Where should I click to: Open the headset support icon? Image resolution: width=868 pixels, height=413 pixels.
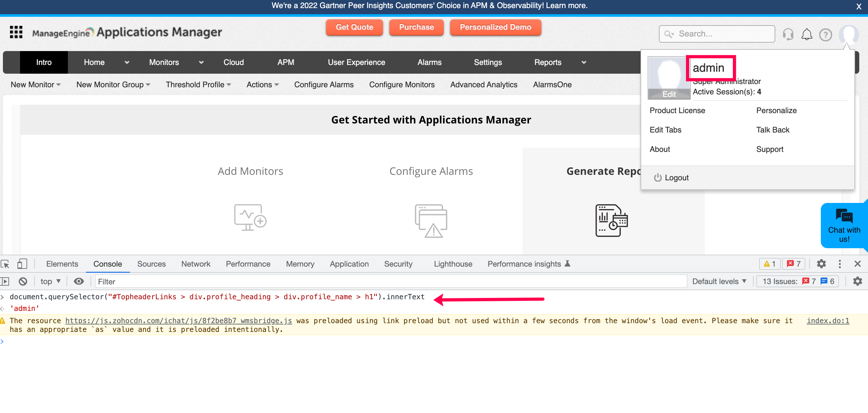coord(788,34)
